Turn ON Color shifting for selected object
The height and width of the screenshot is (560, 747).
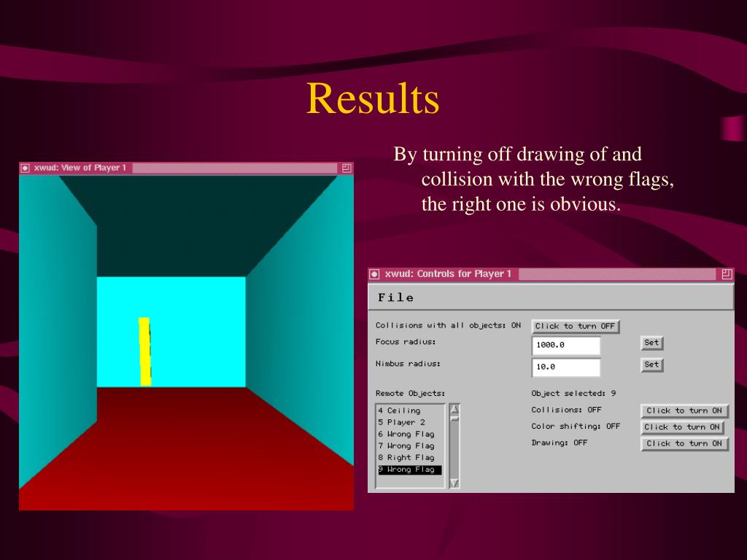(x=682, y=427)
